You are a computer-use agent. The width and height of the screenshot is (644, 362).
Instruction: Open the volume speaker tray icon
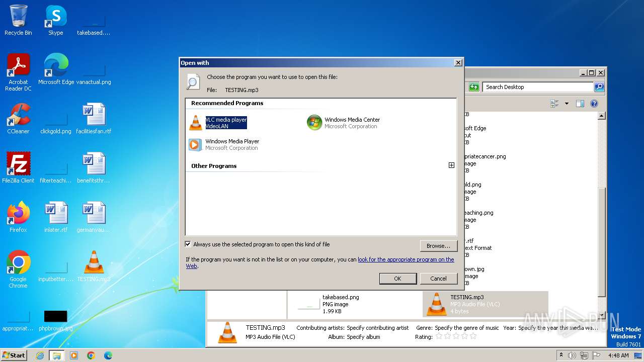point(572,355)
